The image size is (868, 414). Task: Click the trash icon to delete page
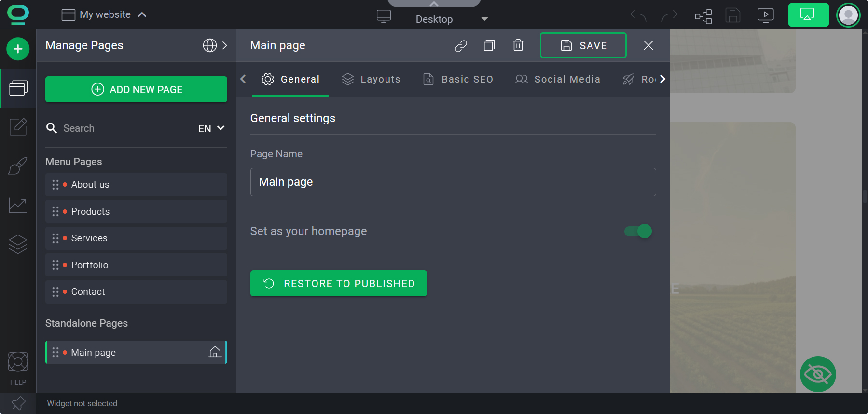518,45
